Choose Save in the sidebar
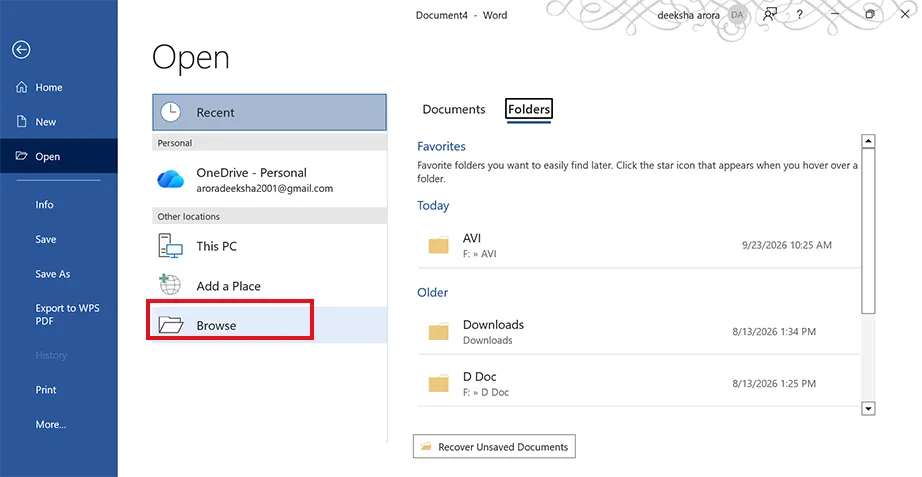 (x=46, y=239)
